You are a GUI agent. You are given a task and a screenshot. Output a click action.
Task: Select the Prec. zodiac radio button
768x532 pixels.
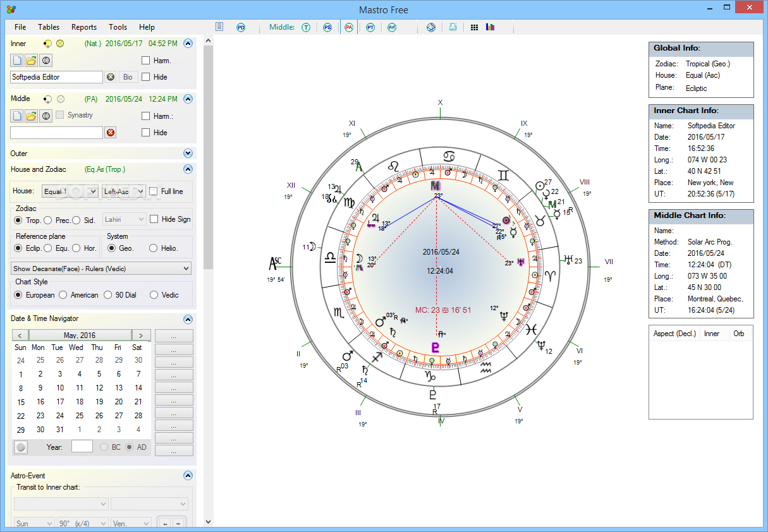click(48, 221)
